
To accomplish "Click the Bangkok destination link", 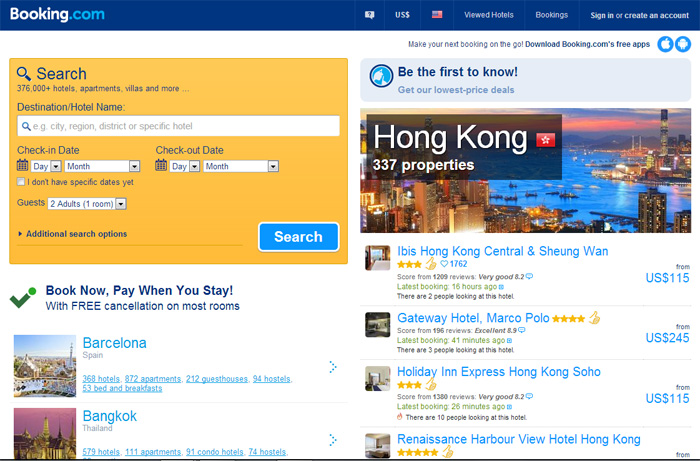I will click(110, 416).
